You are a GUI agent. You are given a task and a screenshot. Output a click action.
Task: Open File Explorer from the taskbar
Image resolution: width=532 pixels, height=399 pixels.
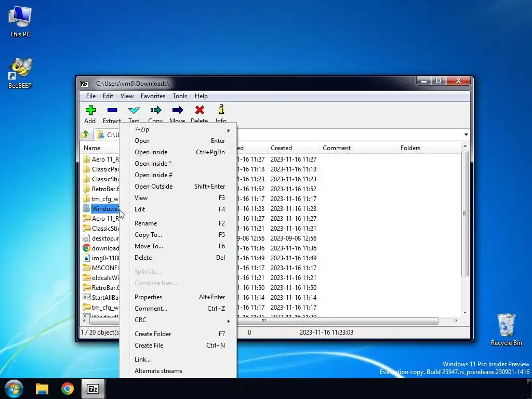click(42, 389)
